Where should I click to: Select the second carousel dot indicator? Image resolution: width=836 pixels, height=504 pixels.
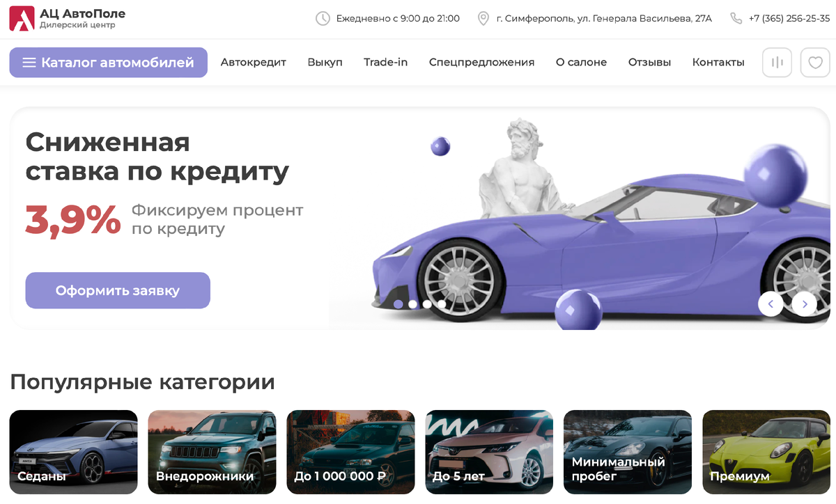(413, 304)
